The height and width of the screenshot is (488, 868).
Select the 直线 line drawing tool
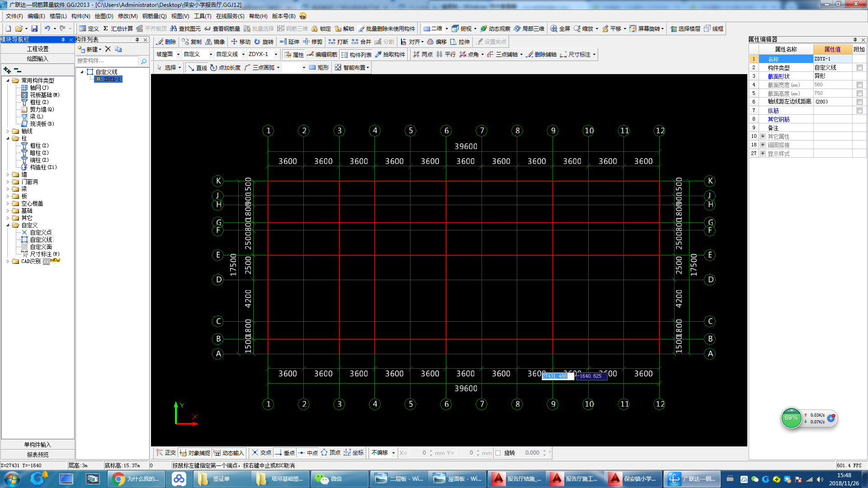[x=197, y=67]
